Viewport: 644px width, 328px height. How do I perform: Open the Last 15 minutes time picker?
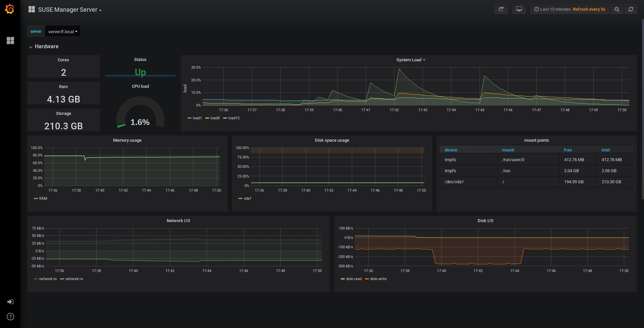(x=552, y=9)
